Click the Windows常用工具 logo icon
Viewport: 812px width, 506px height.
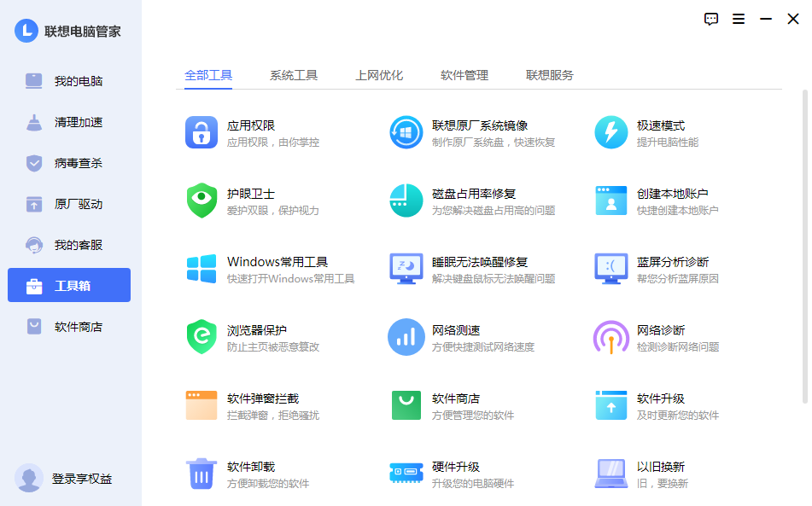coord(202,269)
